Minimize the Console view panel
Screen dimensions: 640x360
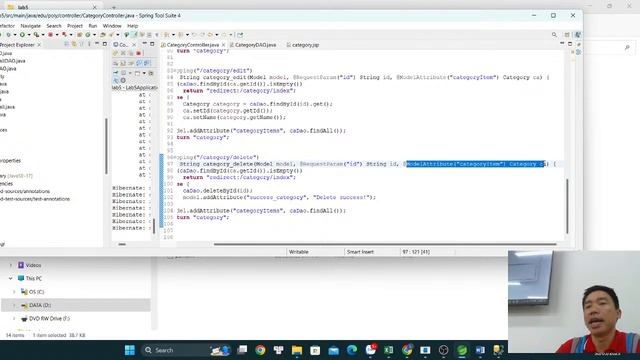(144, 44)
